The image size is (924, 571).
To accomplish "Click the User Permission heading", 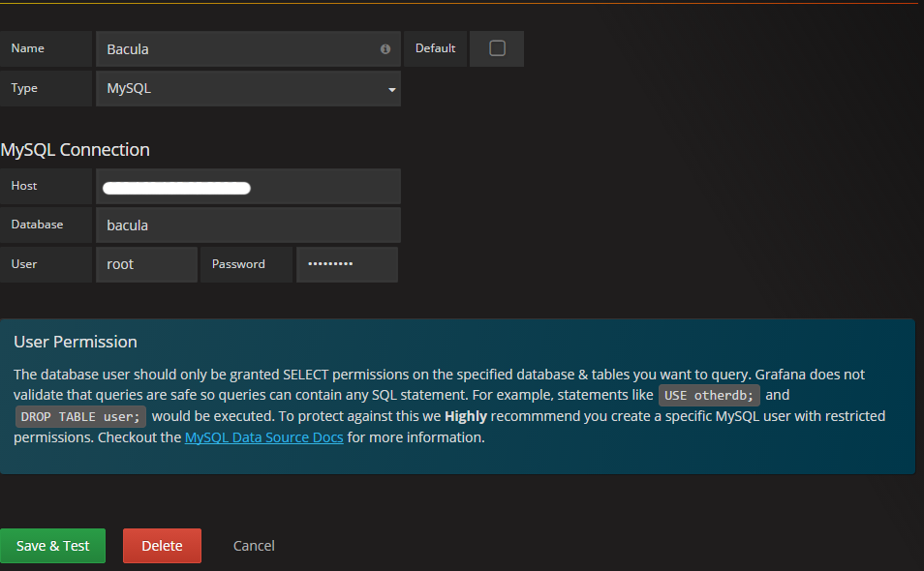I will (x=76, y=342).
